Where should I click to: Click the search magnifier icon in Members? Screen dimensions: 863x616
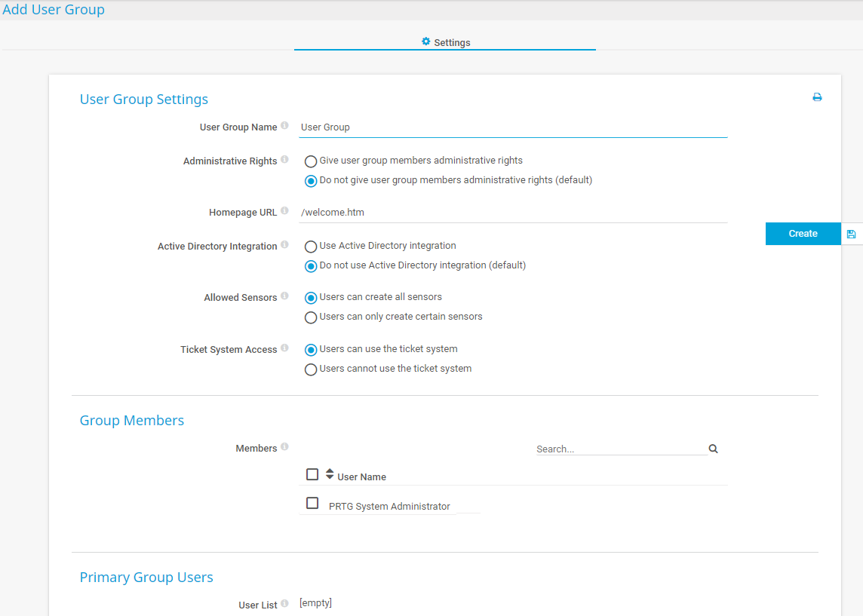(x=713, y=449)
